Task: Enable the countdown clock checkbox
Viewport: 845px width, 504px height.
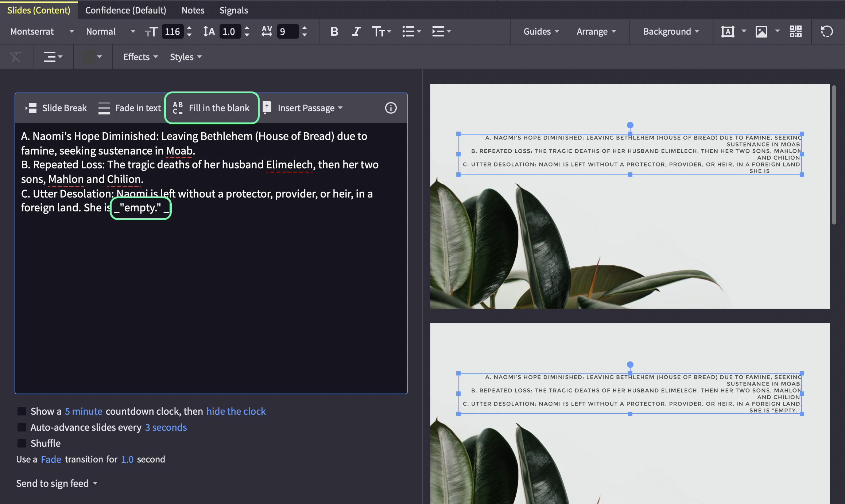Action: tap(22, 411)
